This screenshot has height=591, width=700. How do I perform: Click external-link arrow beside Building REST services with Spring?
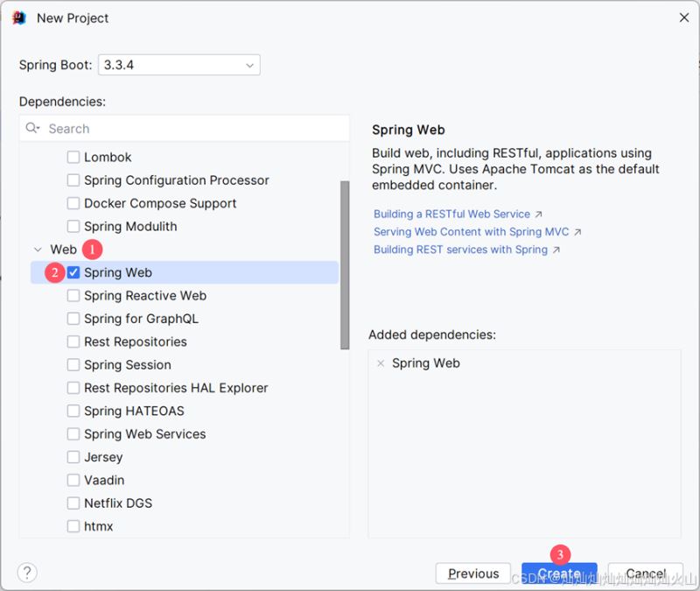[x=557, y=249]
